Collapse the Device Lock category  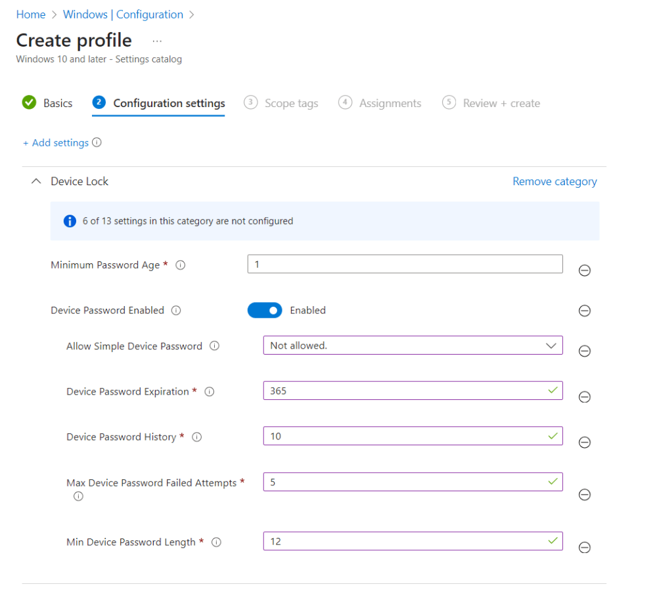point(36,181)
